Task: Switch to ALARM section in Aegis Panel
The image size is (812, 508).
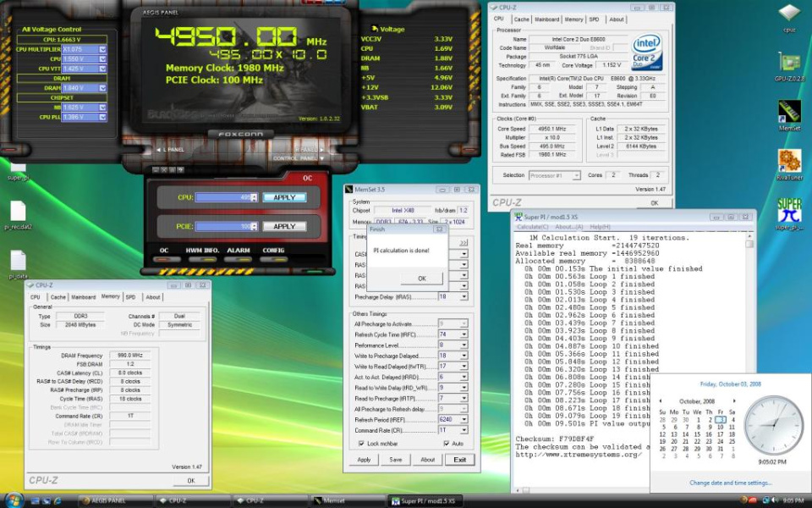Action: coord(239,251)
